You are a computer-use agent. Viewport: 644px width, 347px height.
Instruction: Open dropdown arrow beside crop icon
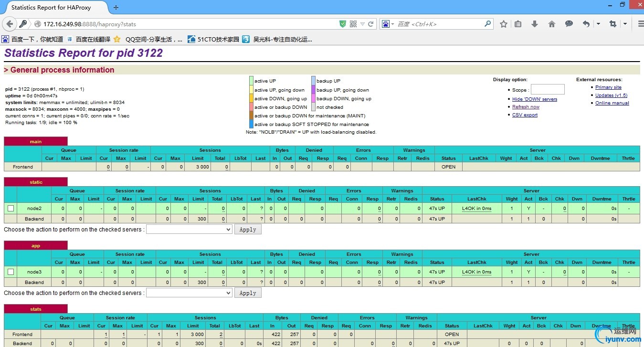click(x=625, y=24)
